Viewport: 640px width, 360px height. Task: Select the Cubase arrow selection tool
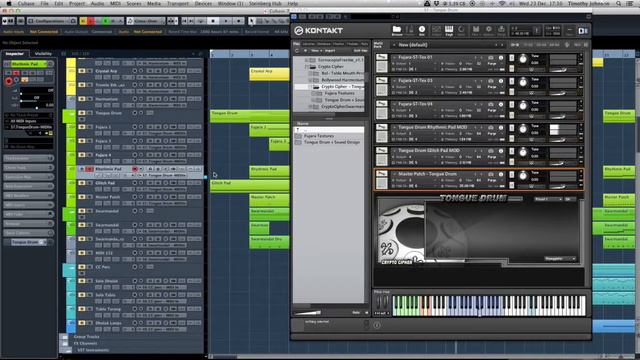click(x=252, y=20)
